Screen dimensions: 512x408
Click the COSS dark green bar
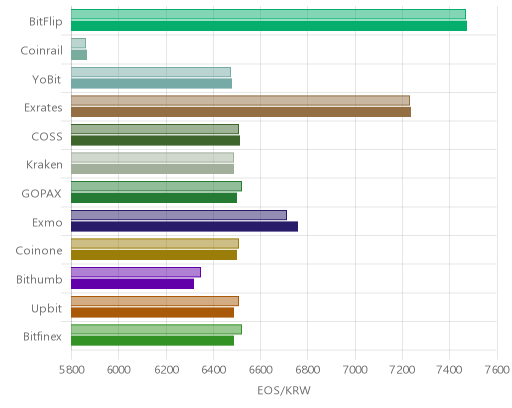pos(155,141)
